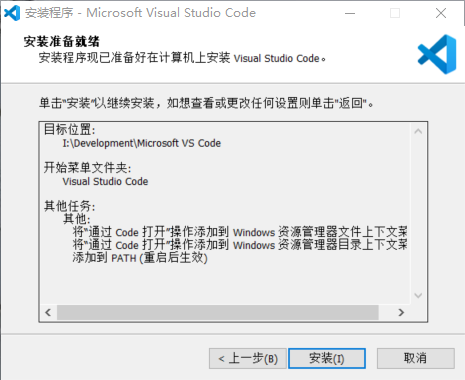Image resolution: width=465 pixels, height=380 pixels.
Task: Cancel setup with the 取消 button
Action: 416,358
